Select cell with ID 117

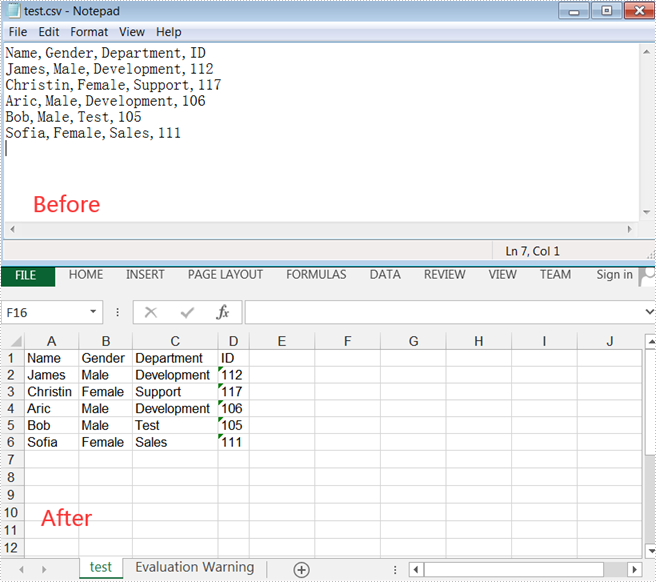pyautogui.click(x=233, y=392)
